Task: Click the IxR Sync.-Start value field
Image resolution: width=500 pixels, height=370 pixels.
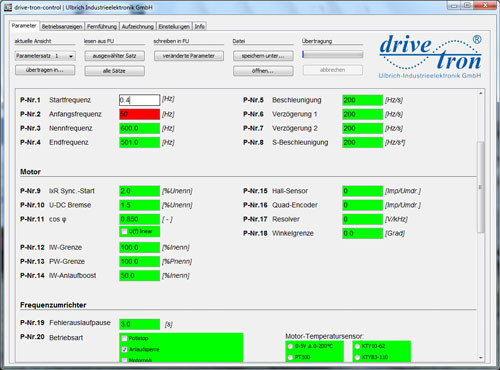Action: pos(139,191)
